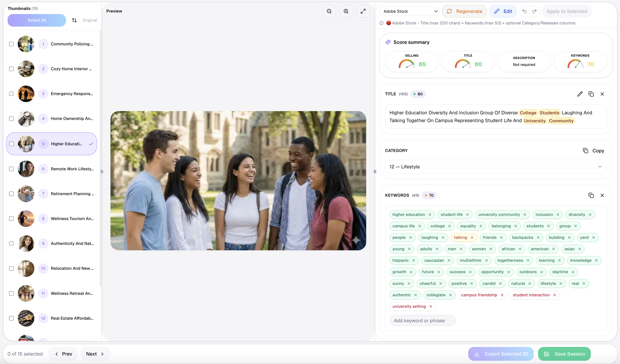Clear the title with X icon
This screenshot has width=620, height=364.
[602, 94]
